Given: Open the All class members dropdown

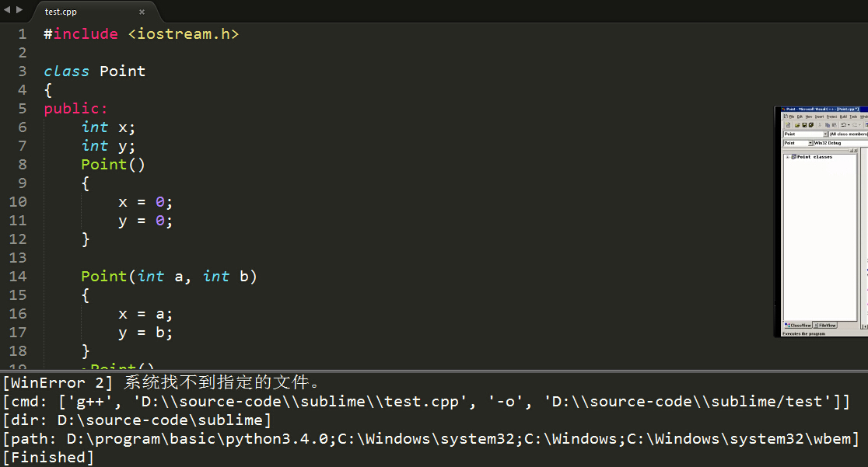Looking at the screenshot, I should click(849, 134).
